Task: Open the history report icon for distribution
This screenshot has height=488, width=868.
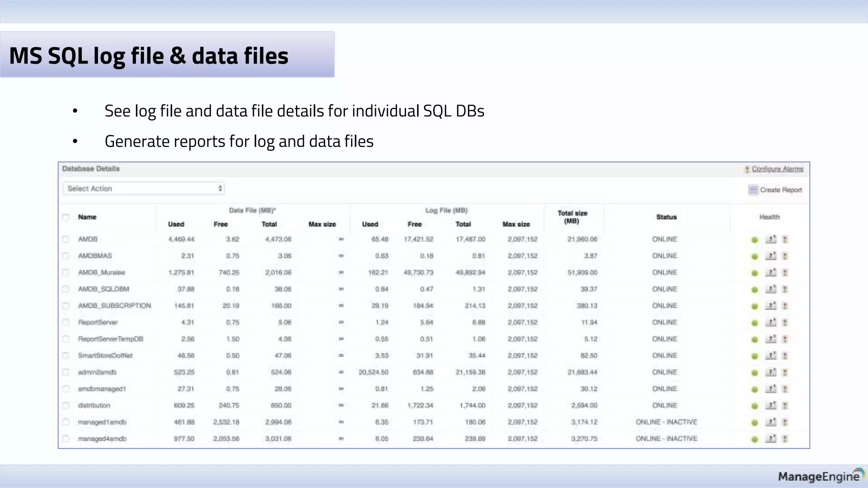Action: click(x=771, y=405)
